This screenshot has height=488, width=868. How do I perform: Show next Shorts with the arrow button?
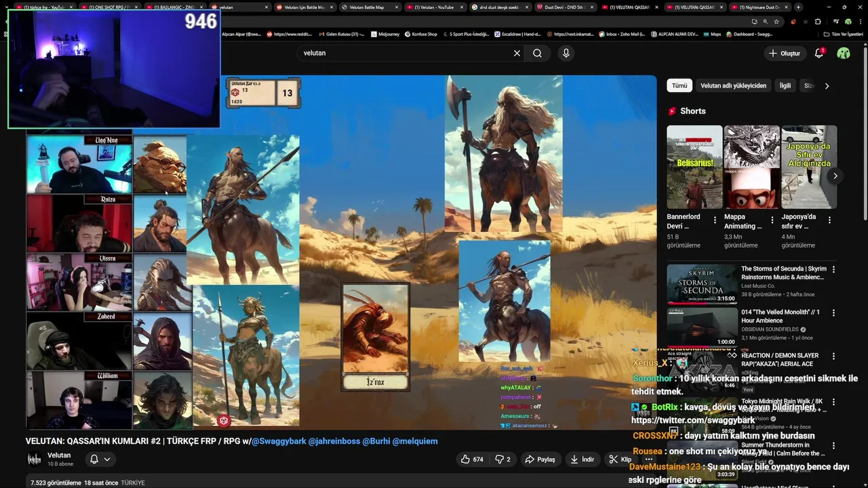(835, 176)
